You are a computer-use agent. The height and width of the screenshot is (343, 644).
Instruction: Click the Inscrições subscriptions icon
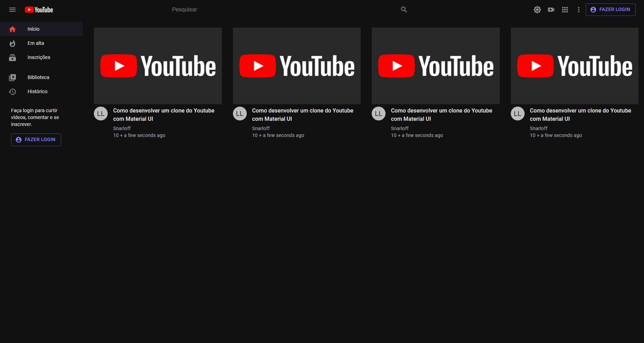(x=12, y=58)
